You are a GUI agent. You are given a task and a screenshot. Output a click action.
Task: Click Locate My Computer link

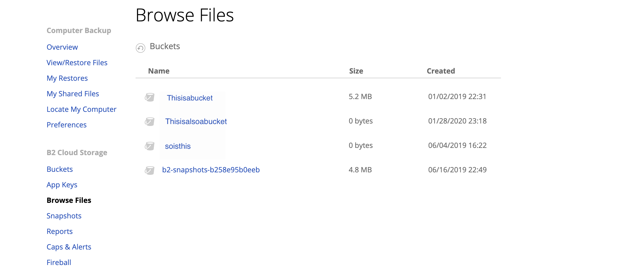point(81,109)
